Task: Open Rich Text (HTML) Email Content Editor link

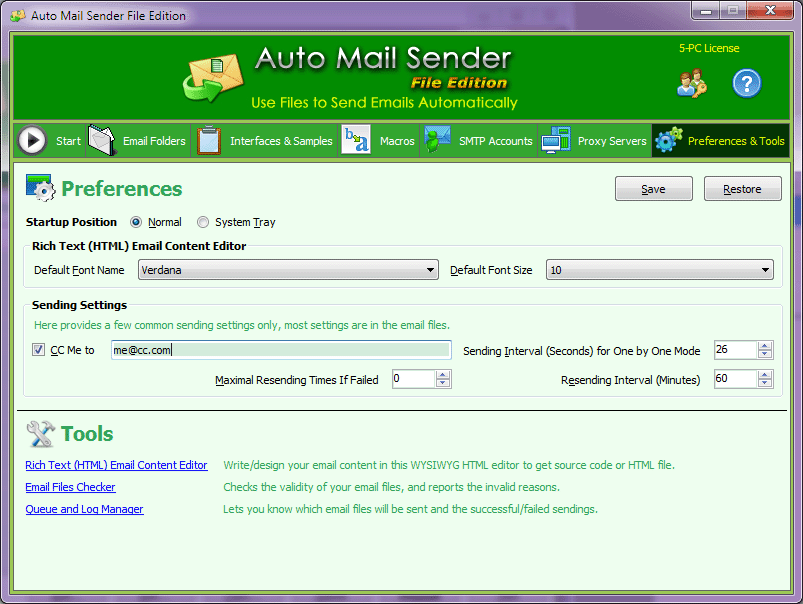Action: pos(116,465)
